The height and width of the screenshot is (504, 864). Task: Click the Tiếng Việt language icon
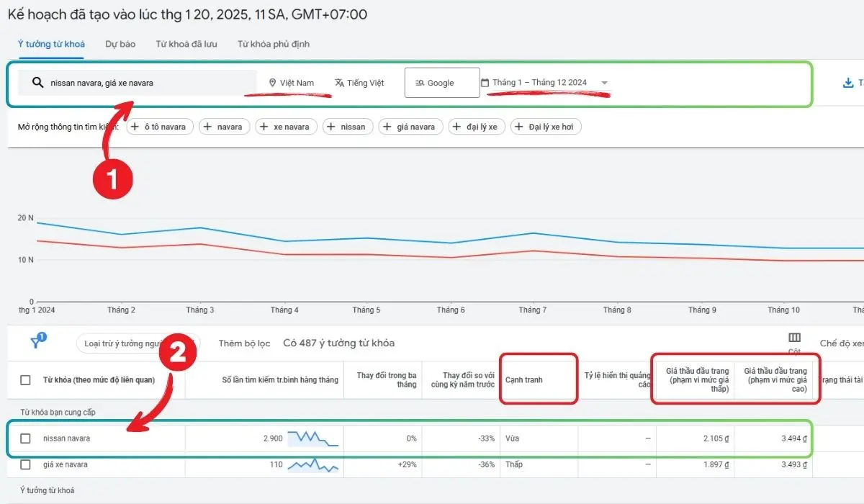point(339,83)
